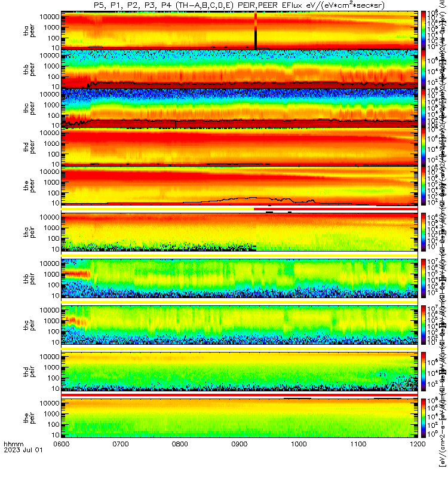This screenshot has height=478, width=448.
Task: Click the 0900 time axis label
Action: coord(240,444)
